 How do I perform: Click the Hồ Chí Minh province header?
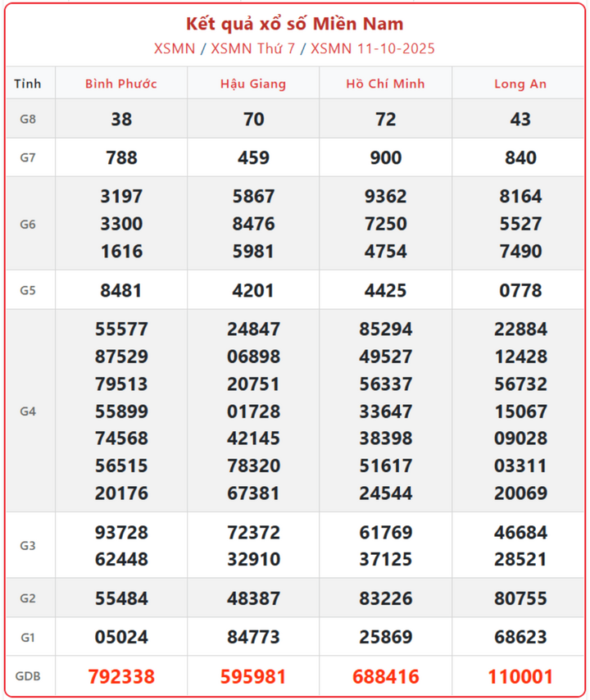(x=385, y=84)
